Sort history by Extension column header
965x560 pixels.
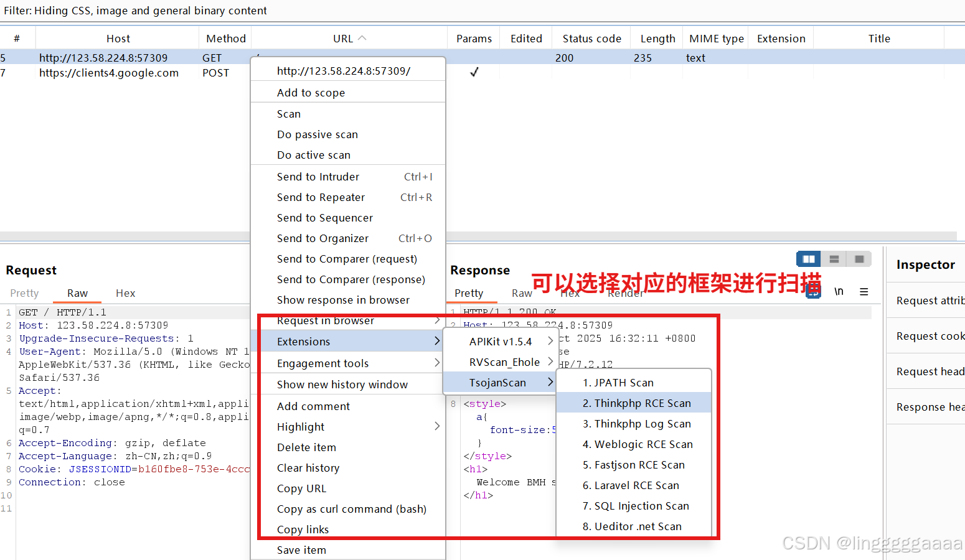[x=781, y=39]
